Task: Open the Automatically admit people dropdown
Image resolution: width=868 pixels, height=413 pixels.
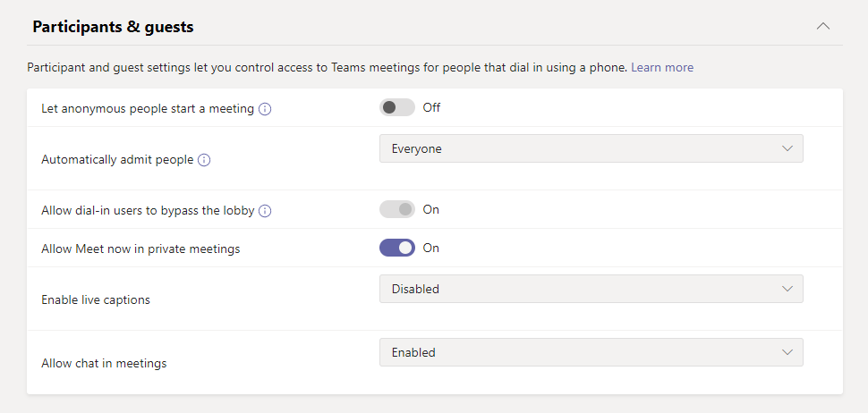Action: 591,148
